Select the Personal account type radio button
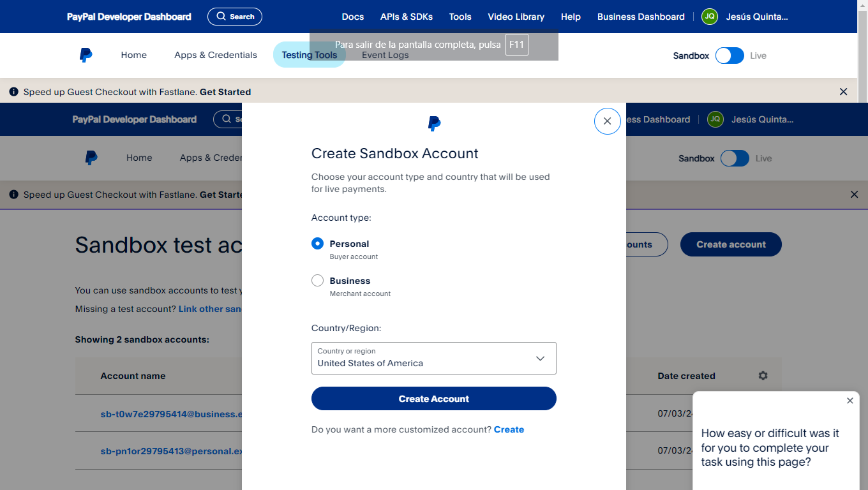868x490 pixels. point(317,244)
